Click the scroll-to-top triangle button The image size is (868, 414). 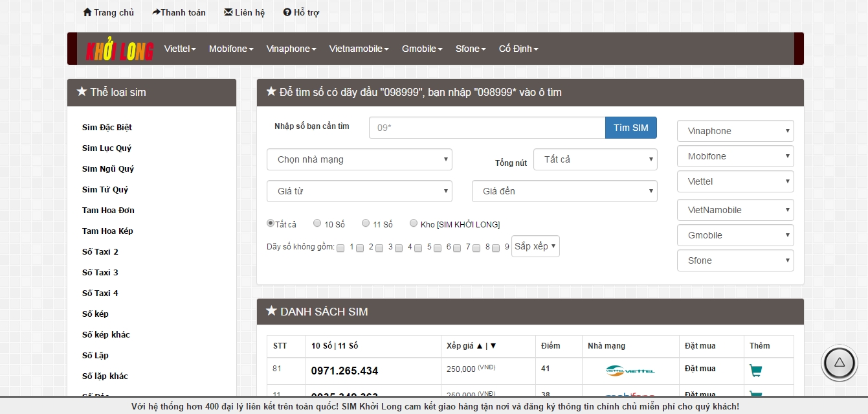click(839, 363)
